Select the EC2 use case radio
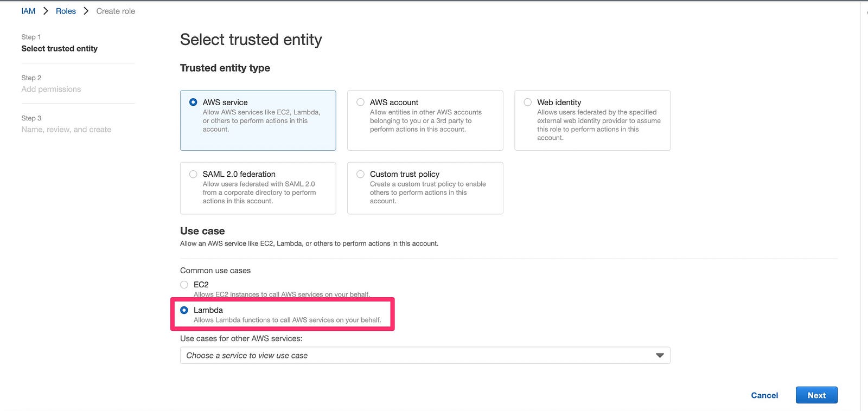The height and width of the screenshot is (411, 868). (184, 285)
